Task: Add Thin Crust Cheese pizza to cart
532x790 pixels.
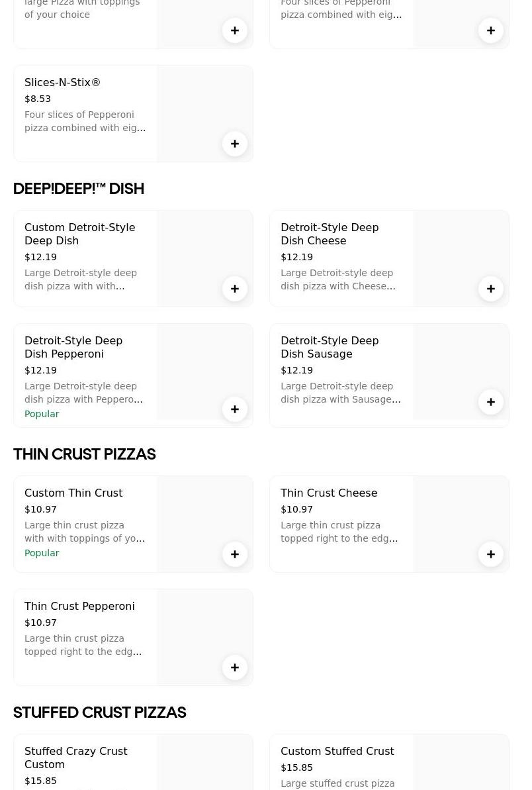Action: (x=491, y=554)
